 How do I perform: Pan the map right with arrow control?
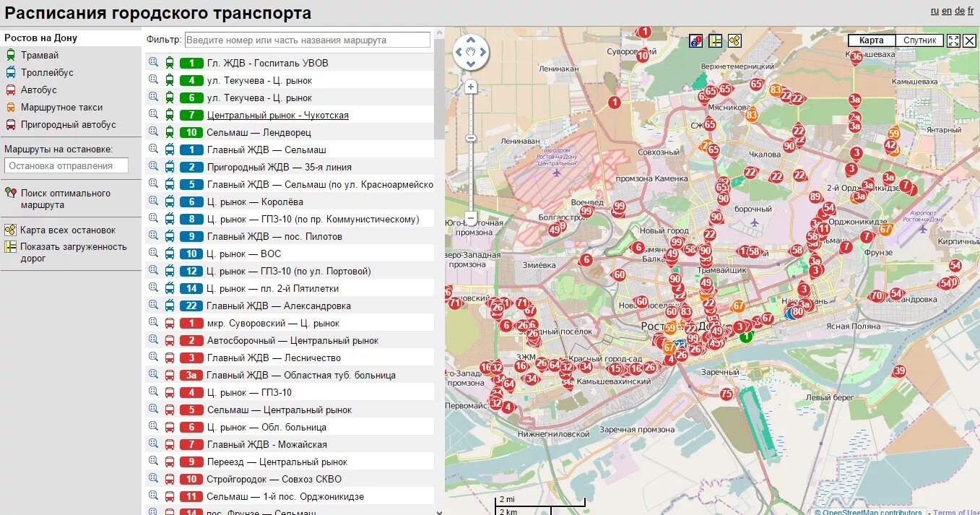point(483,52)
